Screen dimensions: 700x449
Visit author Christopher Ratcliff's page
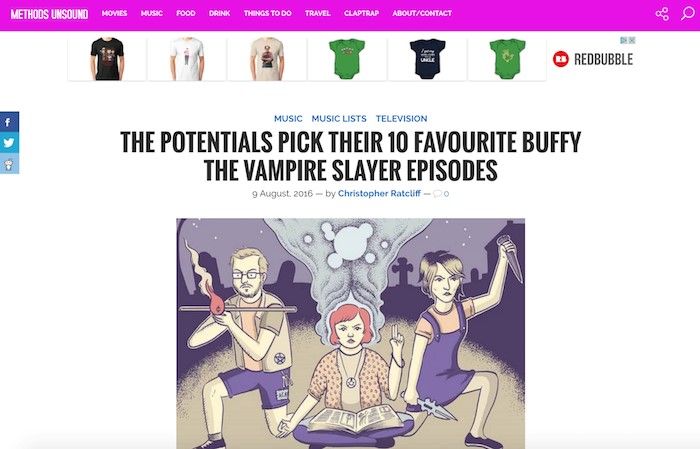[x=379, y=193]
